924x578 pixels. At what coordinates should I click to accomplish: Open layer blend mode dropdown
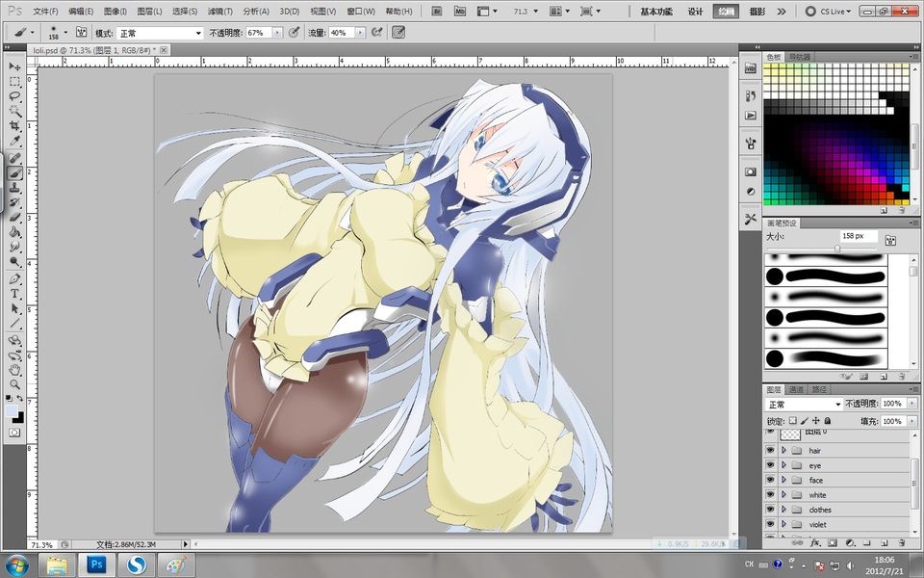pyautogui.click(x=804, y=404)
